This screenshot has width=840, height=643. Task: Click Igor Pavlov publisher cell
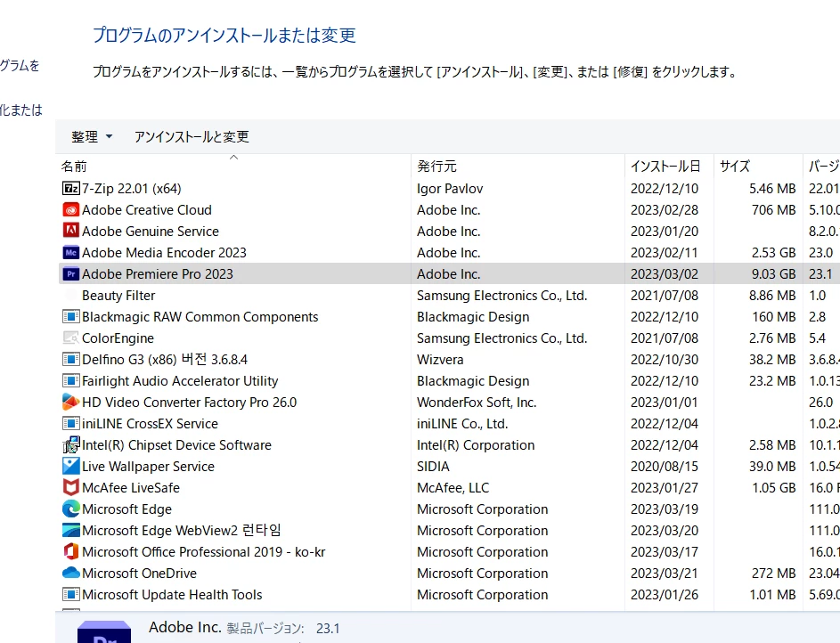click(450, 189)
